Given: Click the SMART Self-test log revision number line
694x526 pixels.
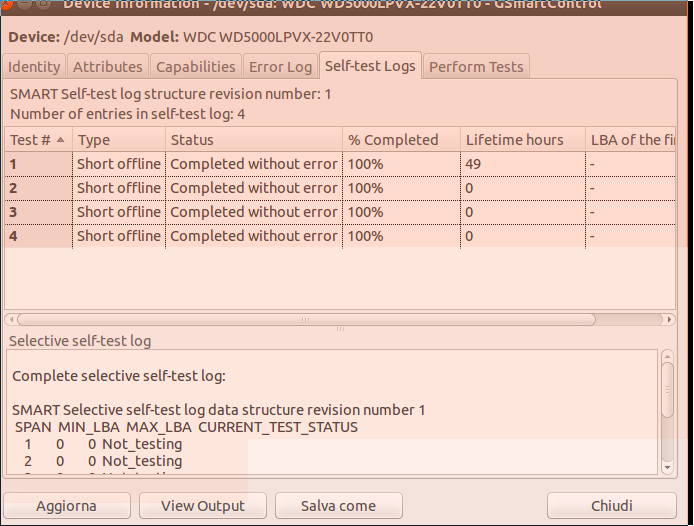Looking at the screenshot, I should point(171,94).
